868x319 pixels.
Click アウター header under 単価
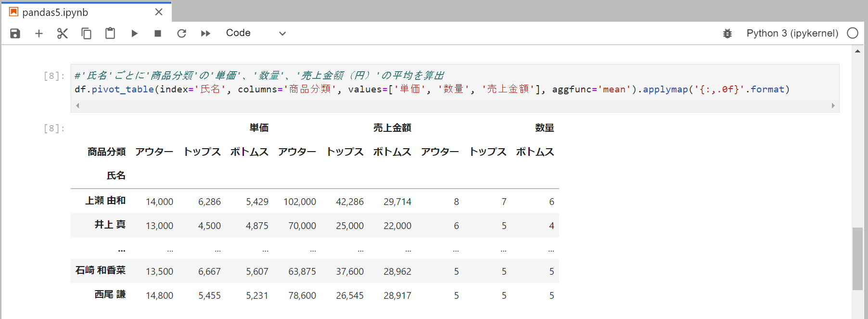(x=154, y=152)
